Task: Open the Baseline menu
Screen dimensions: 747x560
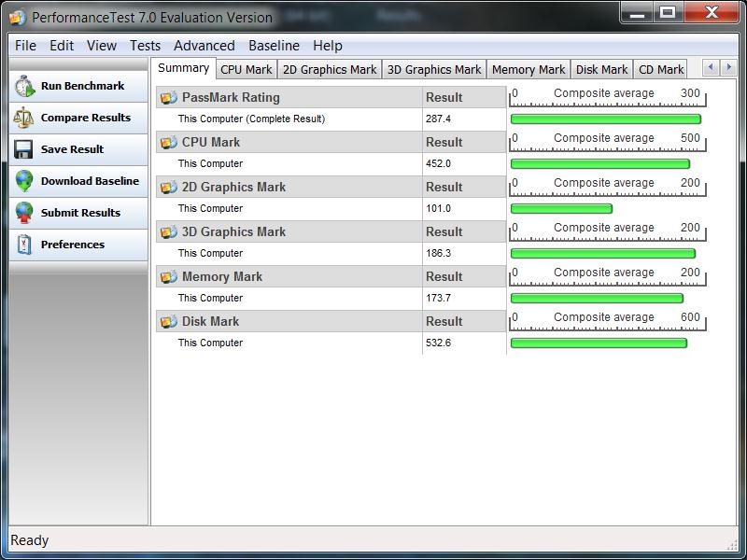Action: coord(274,46)
